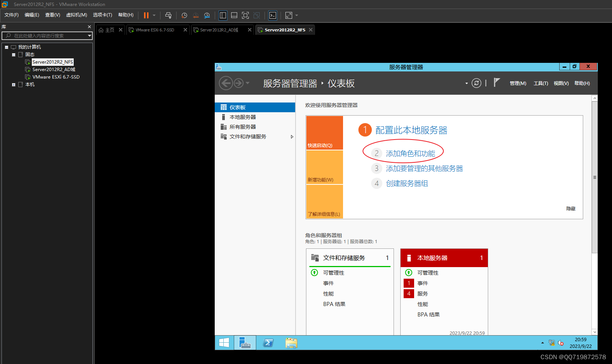
Task: Click the Windows Start button
Action: click(x=224, y=343)
